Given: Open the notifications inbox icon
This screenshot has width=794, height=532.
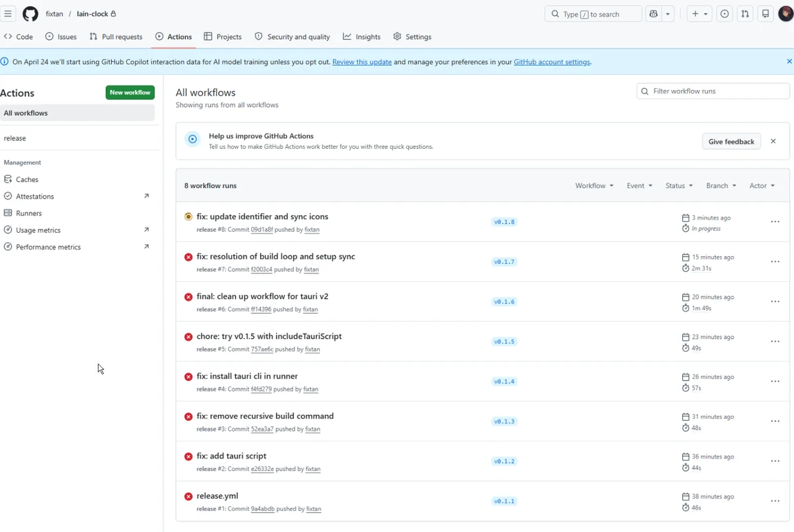Looking at the screenshot, I should pyautogui.click(x=766, y=14).
